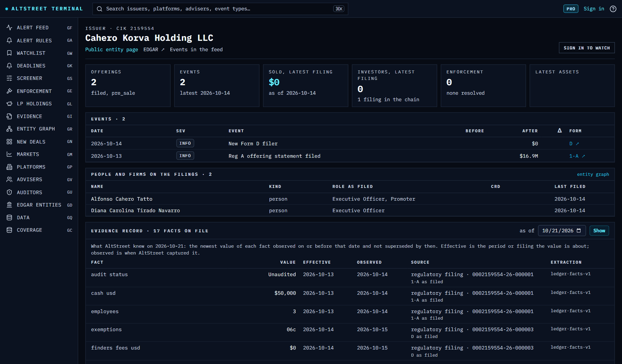Viewport: 622px width, 364px height.
Task: Click the $16.9M after value
Action: [x=529, y=156]
